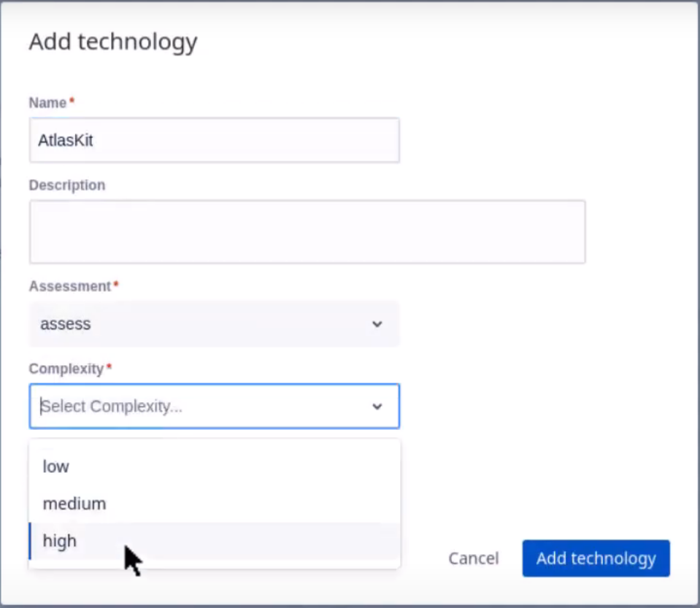Click the Description field label
The height and width of the screenshot is (608, 700).
tap(67, 185)
